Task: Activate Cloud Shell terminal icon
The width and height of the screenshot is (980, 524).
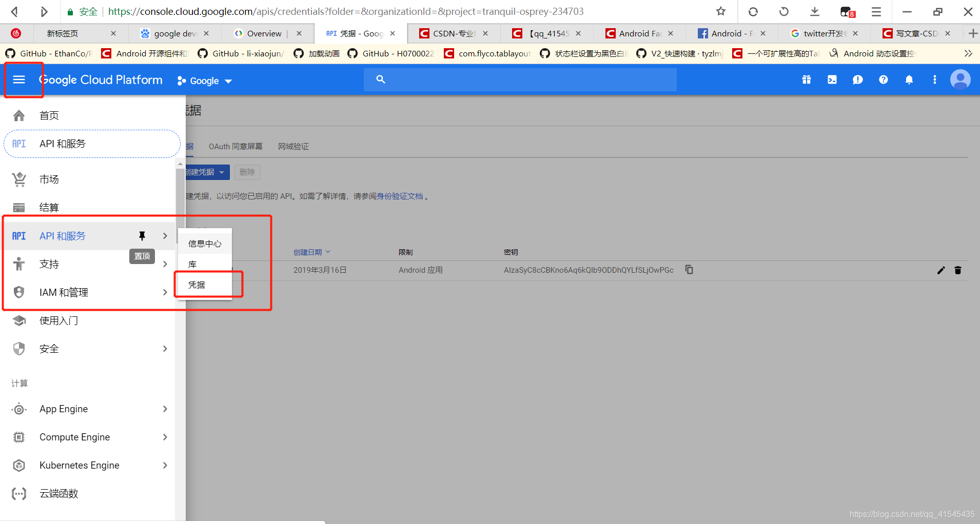Action: [x=832, y=79]
